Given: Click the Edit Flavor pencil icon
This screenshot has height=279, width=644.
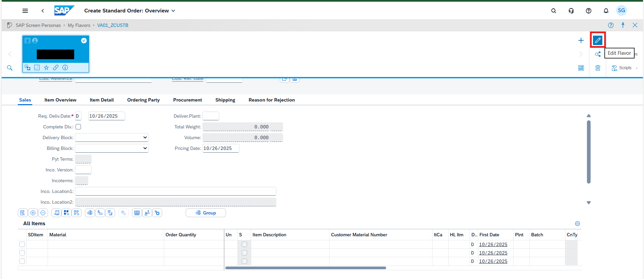Looking at the screenshot, I should (x=597, y=40).
